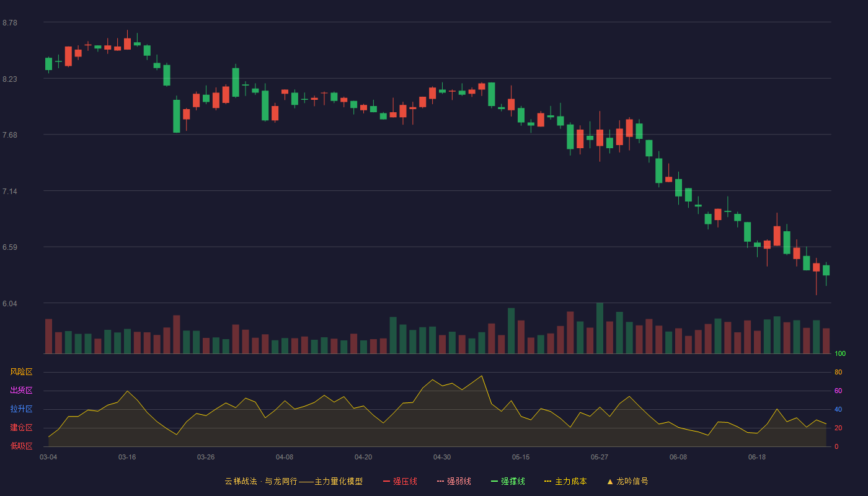Select the 拉升区 zone label
Image resolution: width=868 pixels, height=496 pixels.
click(21, 409)
